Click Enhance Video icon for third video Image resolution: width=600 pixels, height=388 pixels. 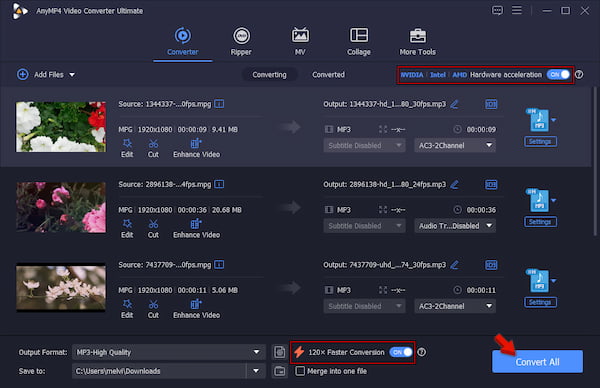(x=196, y=304)
